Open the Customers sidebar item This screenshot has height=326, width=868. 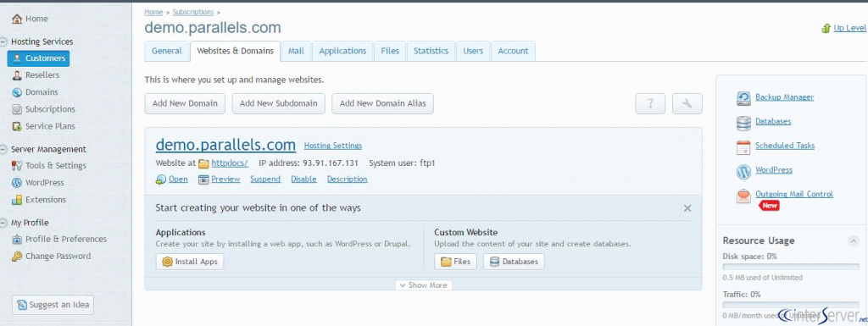(38, 58)
